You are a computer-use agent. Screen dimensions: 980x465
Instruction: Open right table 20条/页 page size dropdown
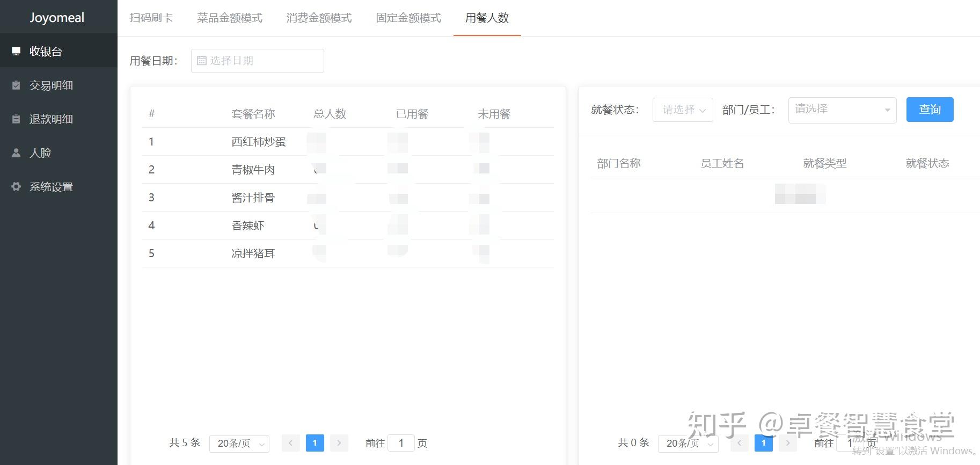(x=688, y=444)
